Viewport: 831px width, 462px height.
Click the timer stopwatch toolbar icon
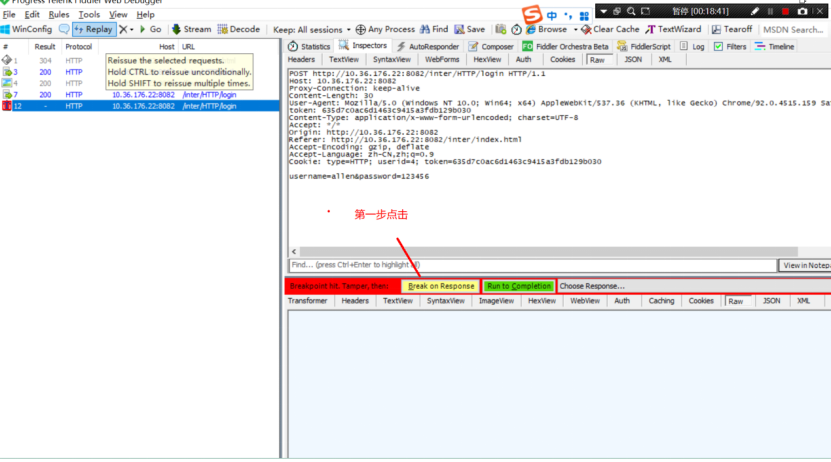[x=516, y=30]
